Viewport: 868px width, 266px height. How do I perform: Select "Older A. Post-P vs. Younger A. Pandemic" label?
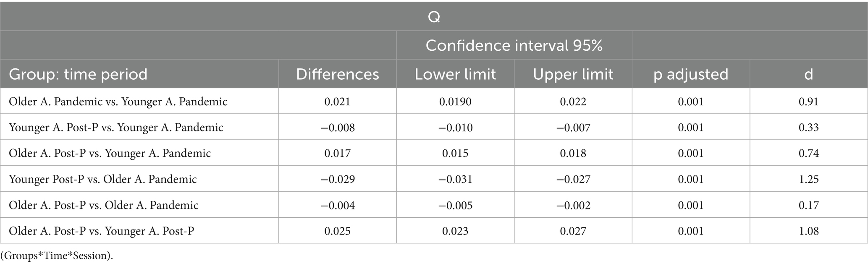tap(110, 153)
